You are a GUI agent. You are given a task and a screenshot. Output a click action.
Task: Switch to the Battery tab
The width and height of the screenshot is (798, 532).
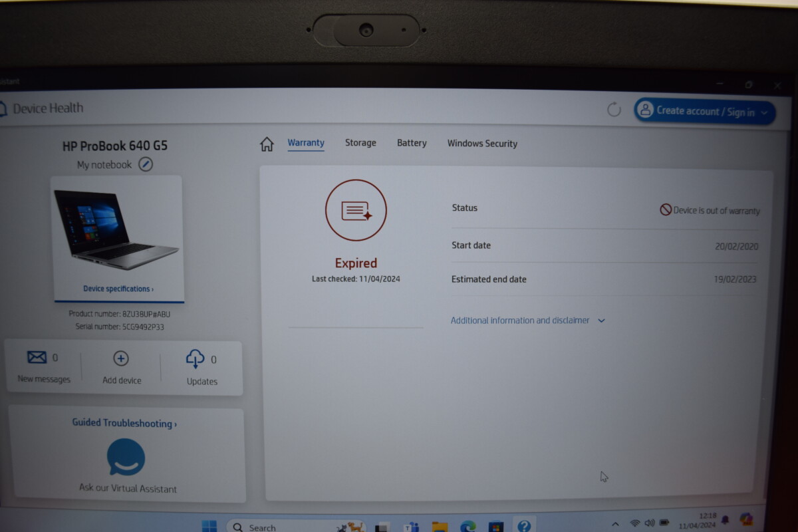tap(412, 143)
